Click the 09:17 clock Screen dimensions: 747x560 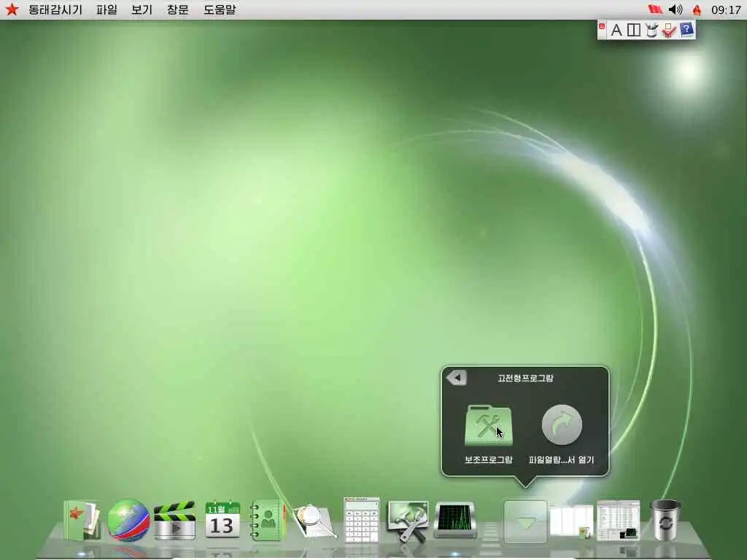[726, 9]
